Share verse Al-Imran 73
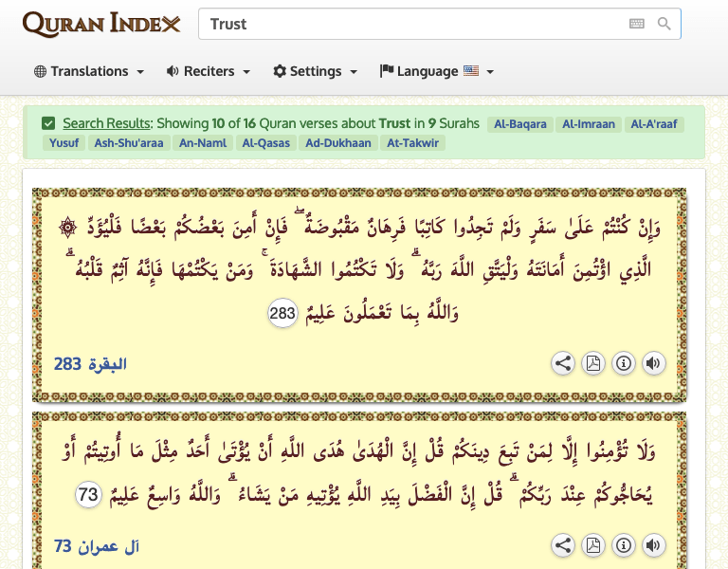This screenshot has width=728, height=569. click(x=563, y=545)
